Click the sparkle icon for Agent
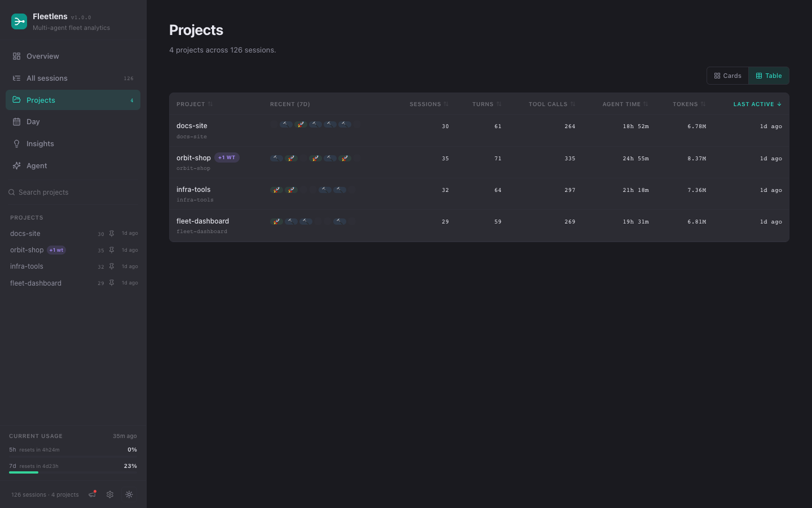 click(x=16, y=166)
